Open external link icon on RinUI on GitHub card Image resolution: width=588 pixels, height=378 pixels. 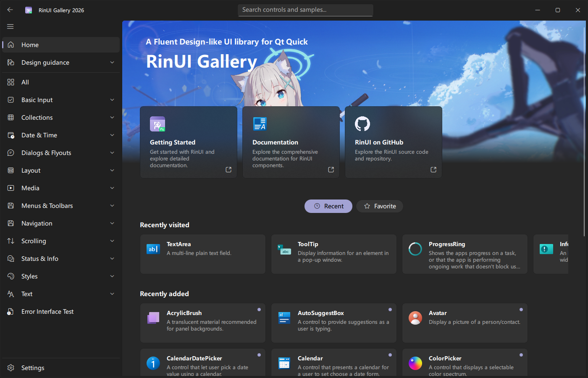(433, 170)
